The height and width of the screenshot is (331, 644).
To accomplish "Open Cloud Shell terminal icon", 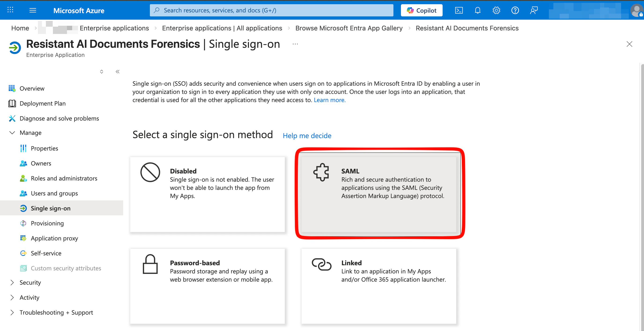I will [x=459, y=10].
